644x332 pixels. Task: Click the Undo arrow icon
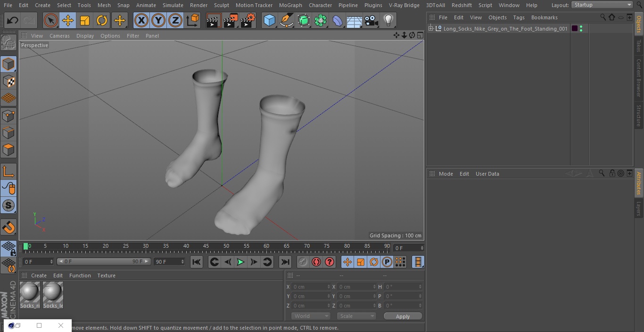pos(13,20)
